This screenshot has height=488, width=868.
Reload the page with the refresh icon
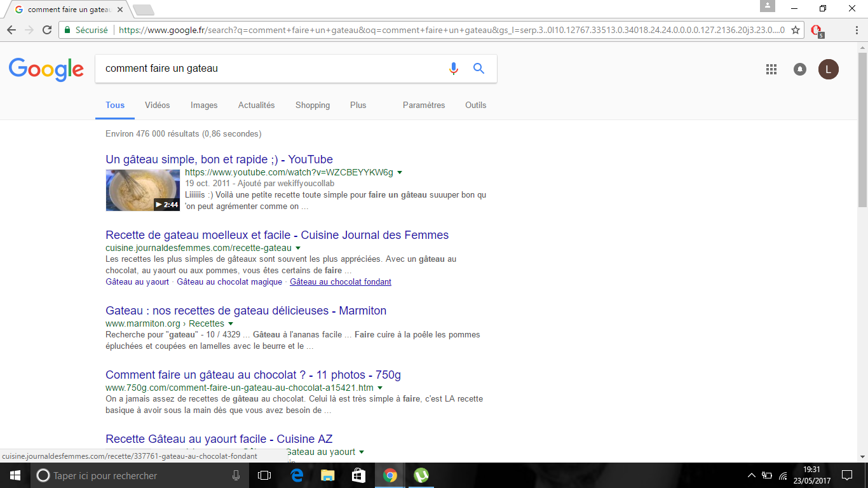(x=47, y=30)
